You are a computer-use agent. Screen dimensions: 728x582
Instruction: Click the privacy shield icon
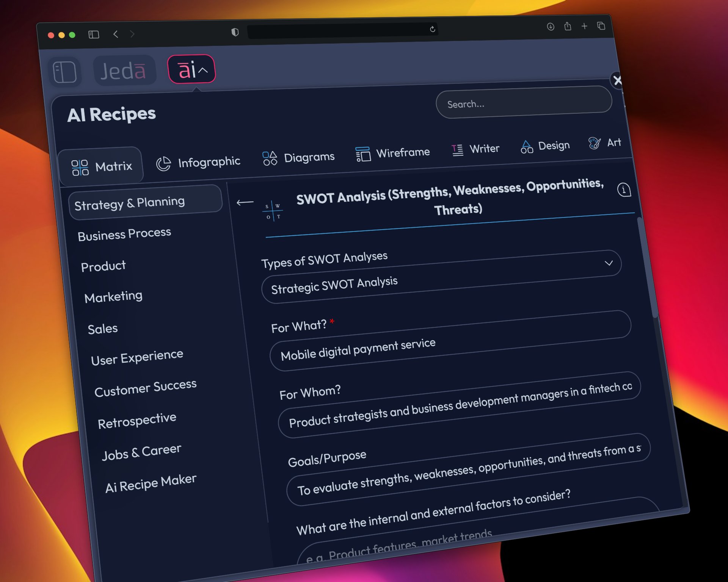235,32
